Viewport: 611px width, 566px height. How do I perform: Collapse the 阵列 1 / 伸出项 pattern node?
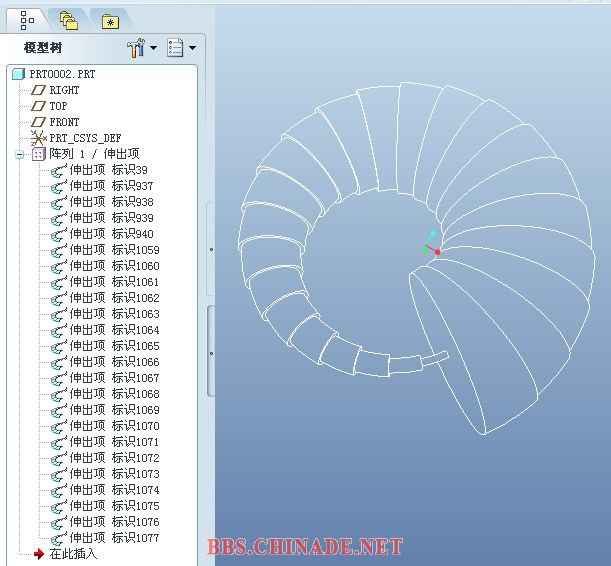[20, 154]
